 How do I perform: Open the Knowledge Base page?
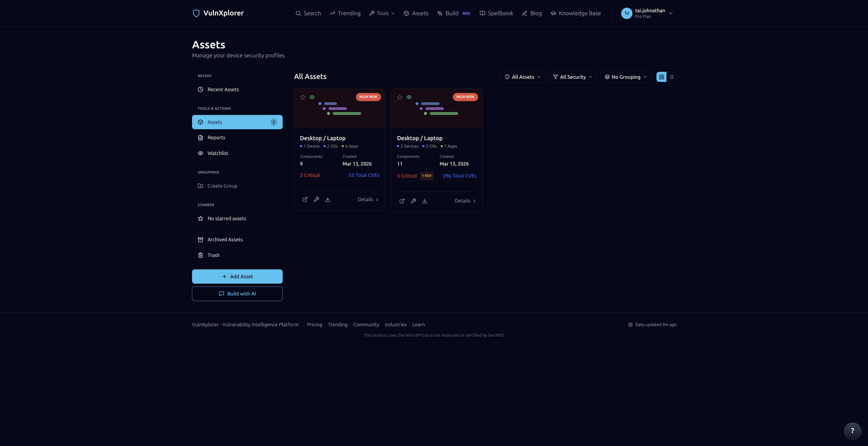click(x=576, y=13)
